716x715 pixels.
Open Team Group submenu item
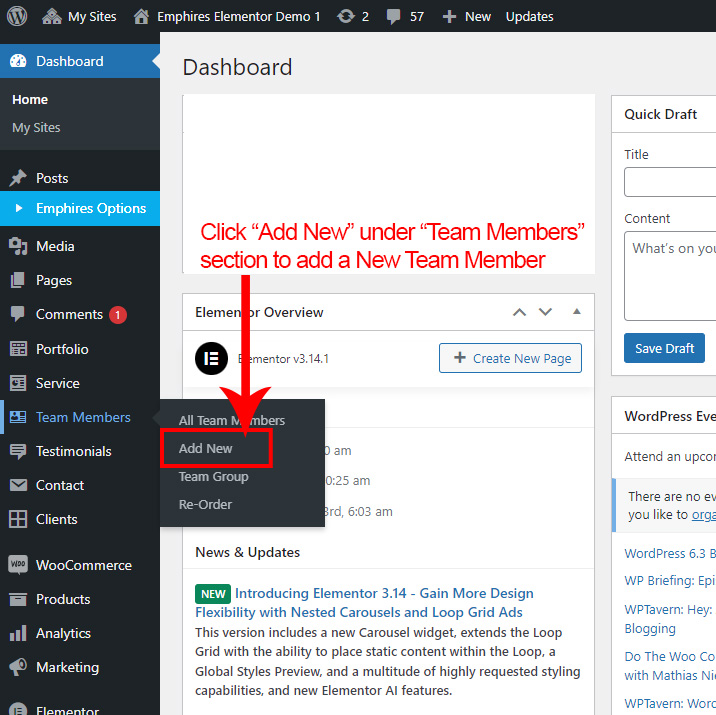click(213, 476)
